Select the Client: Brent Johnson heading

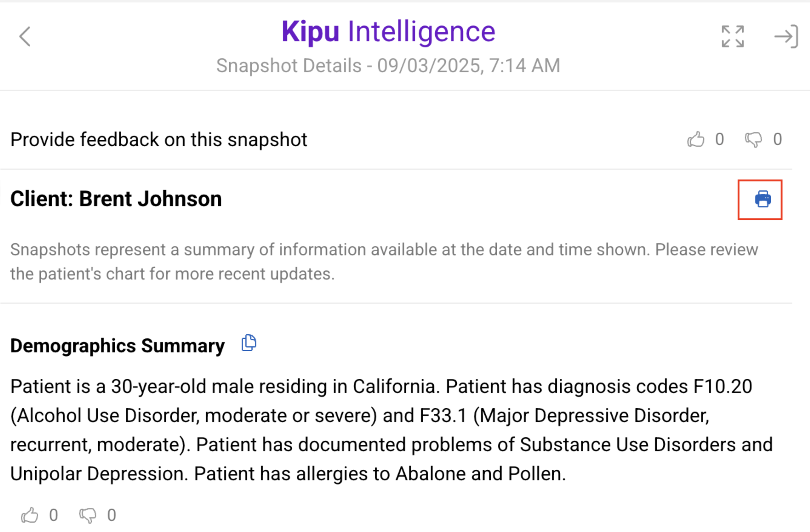116,199
